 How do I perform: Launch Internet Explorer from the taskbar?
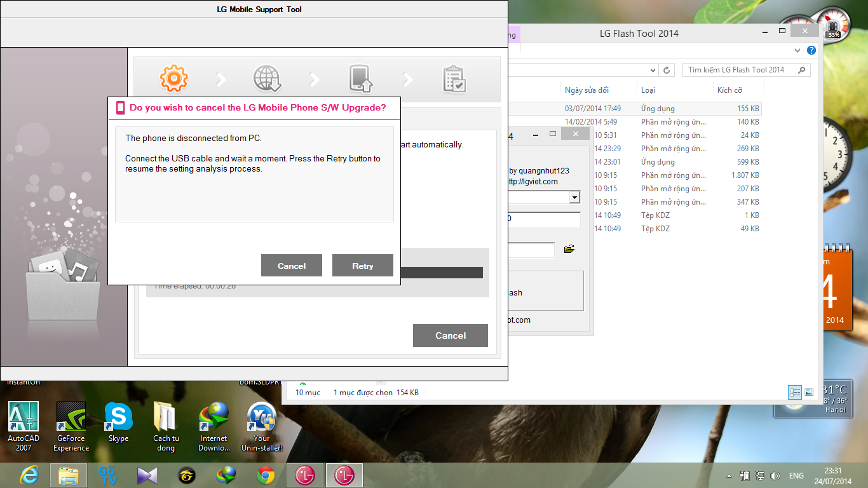click(x=29, y=475)
